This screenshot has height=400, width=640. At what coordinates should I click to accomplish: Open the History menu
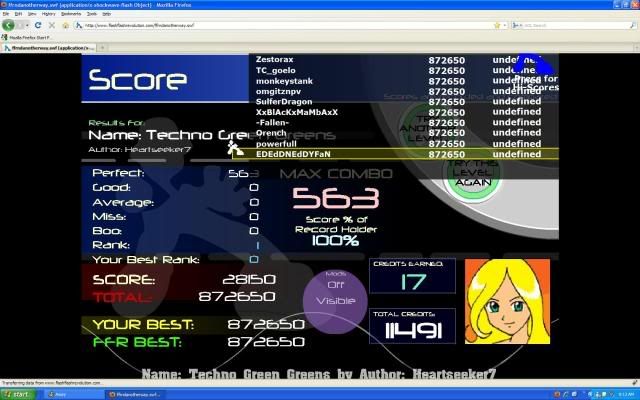47,15
